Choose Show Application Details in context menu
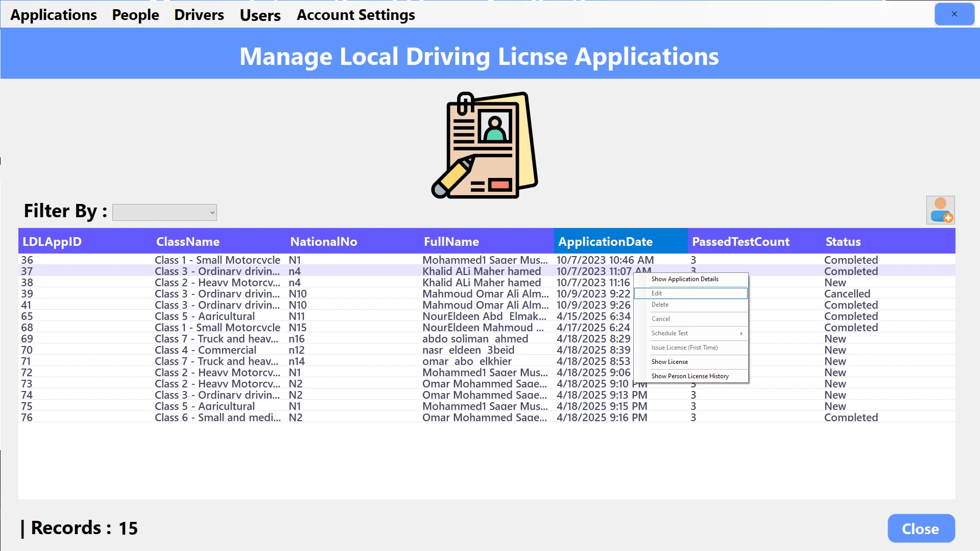Image resolution: width=980 pixels, height=551 pixels. pyautogui.click(x=691, y=279)
